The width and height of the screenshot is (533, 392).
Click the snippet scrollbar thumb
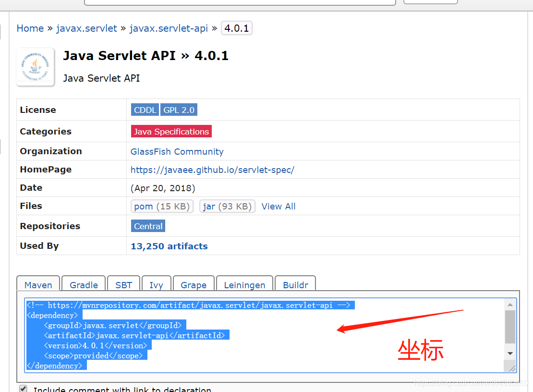510,327
